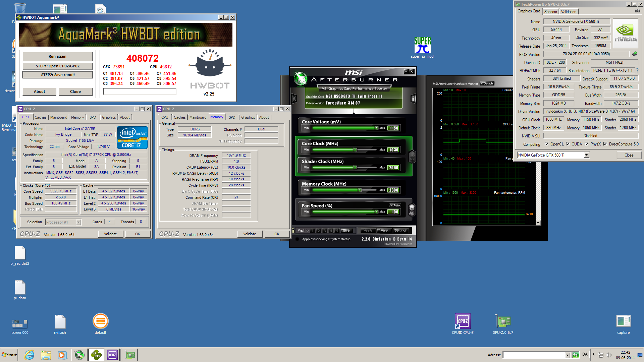The height and width of the screenshot is (362, 644).
Task: Switch to Sensors tab in GPU-Z
Action: 550,12
